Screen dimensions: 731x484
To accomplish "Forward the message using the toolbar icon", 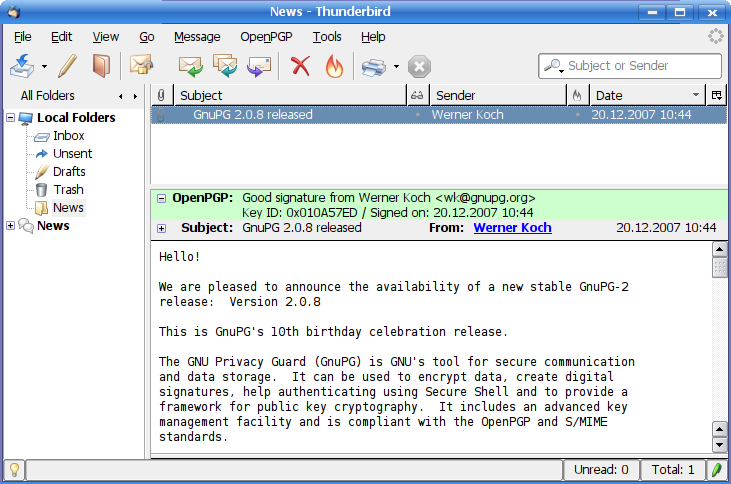I will click(x=259, y=66).
